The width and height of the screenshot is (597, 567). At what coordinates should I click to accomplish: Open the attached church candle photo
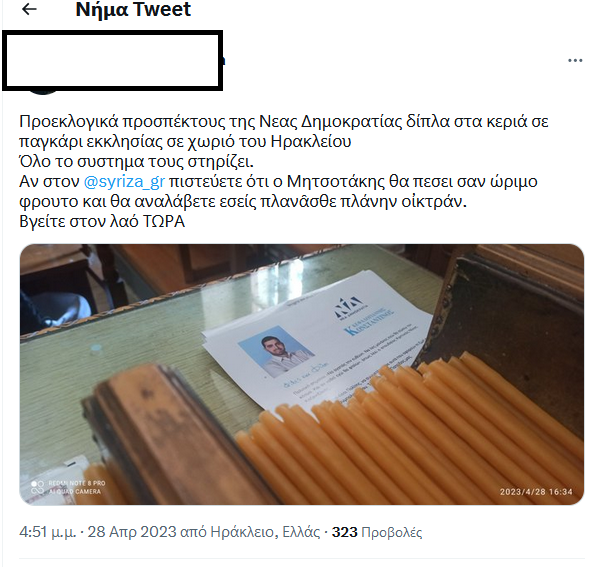(x=302, y=374)
